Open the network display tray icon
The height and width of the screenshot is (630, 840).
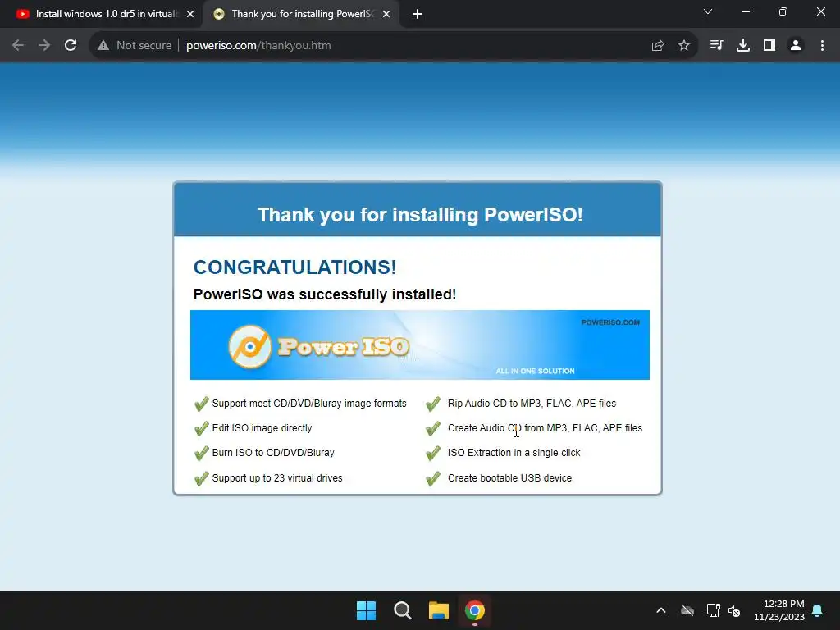713,610
